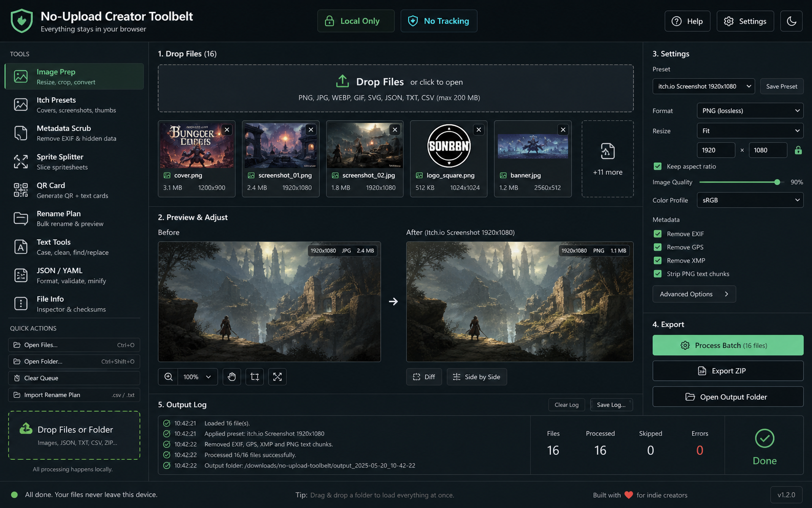Switch preview to Diff mode

click(x=424, y=377)
